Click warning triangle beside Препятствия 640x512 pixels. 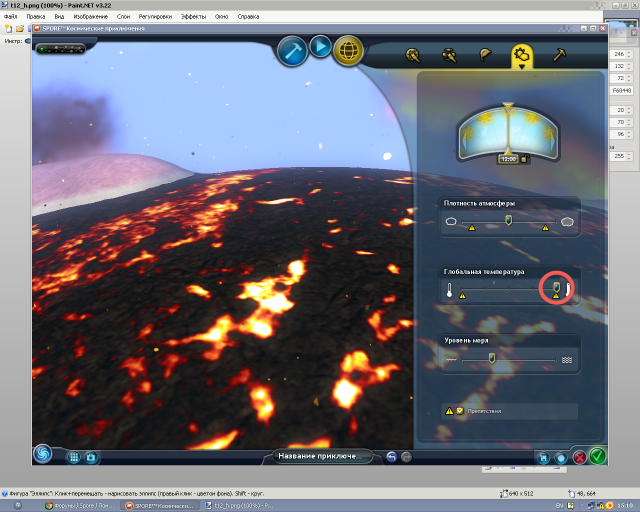(x=449, y=411)
